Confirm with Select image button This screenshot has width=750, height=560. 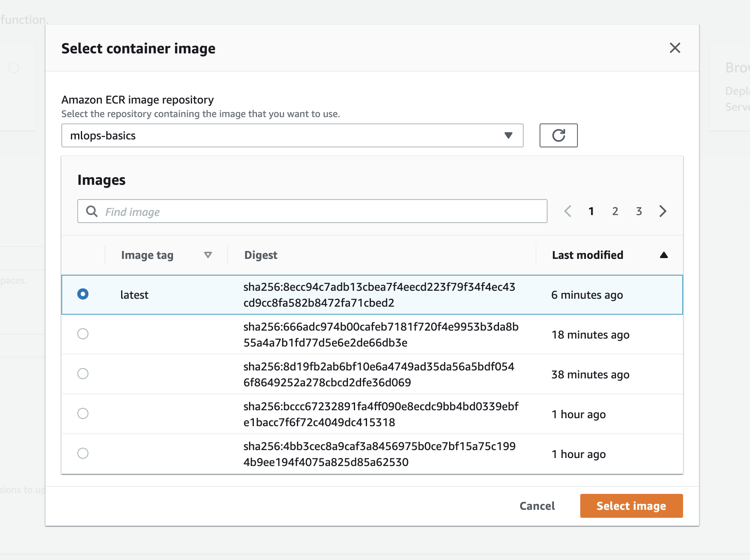631,506
